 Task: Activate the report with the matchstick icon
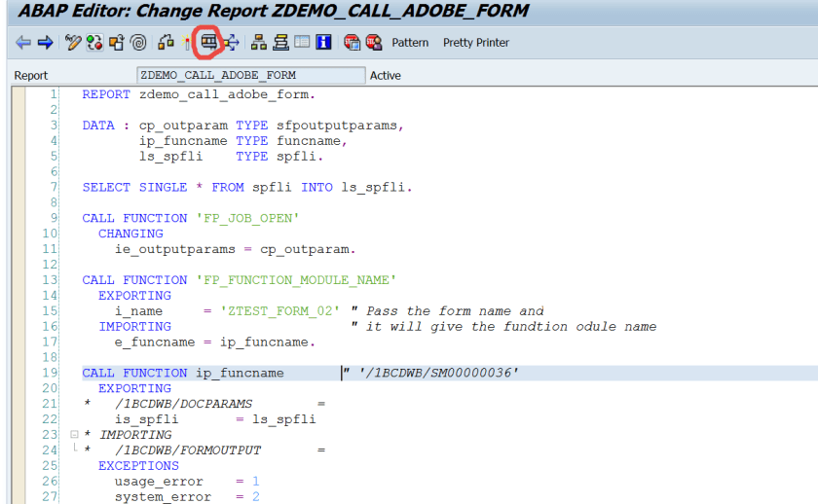(x=187, y=43)
